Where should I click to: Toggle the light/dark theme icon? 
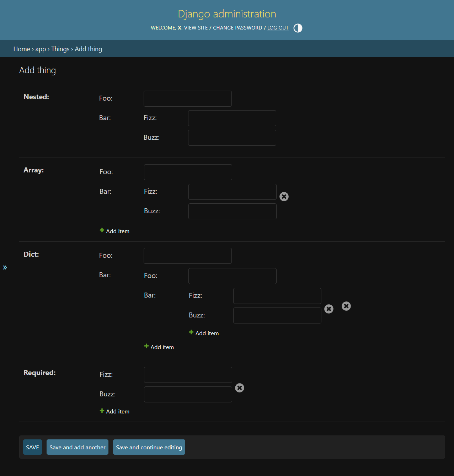coord(298,28)
